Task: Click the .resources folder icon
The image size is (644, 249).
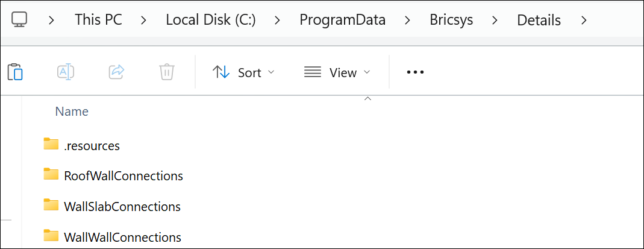Action: (51, 145)
